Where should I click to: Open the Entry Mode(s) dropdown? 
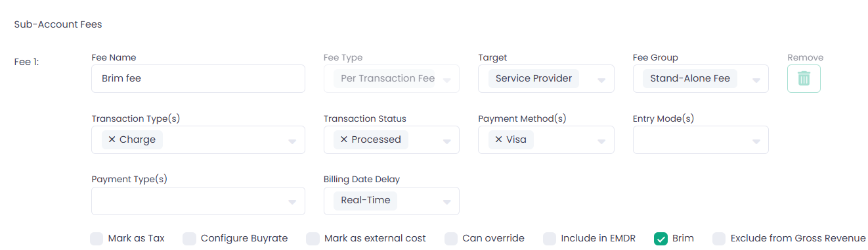701,139
